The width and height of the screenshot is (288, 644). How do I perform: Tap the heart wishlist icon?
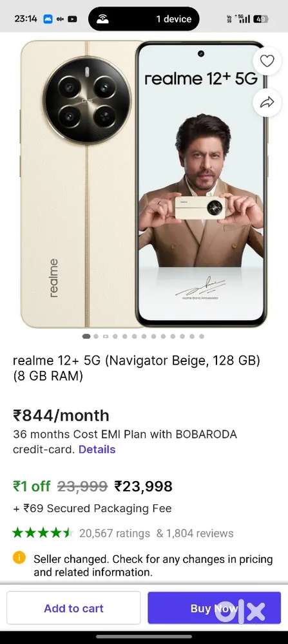(267, 61)
